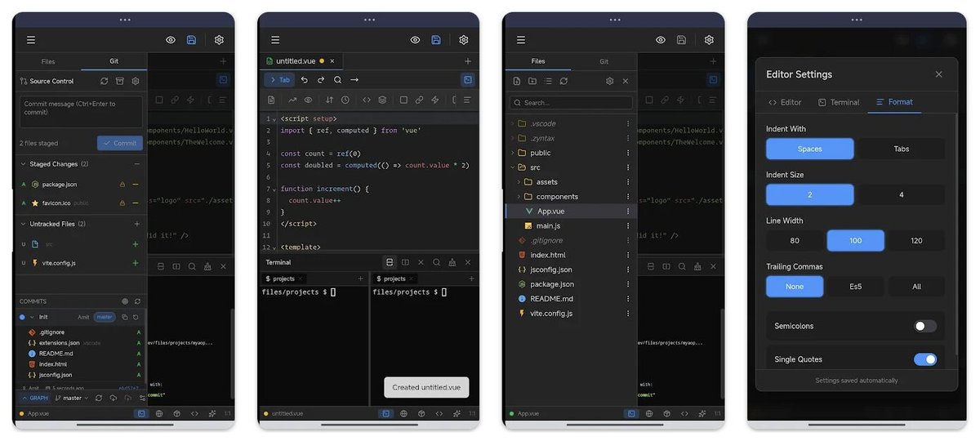
Task: Click the Tab key button in editor toolbar
Action: pos(279,80)
